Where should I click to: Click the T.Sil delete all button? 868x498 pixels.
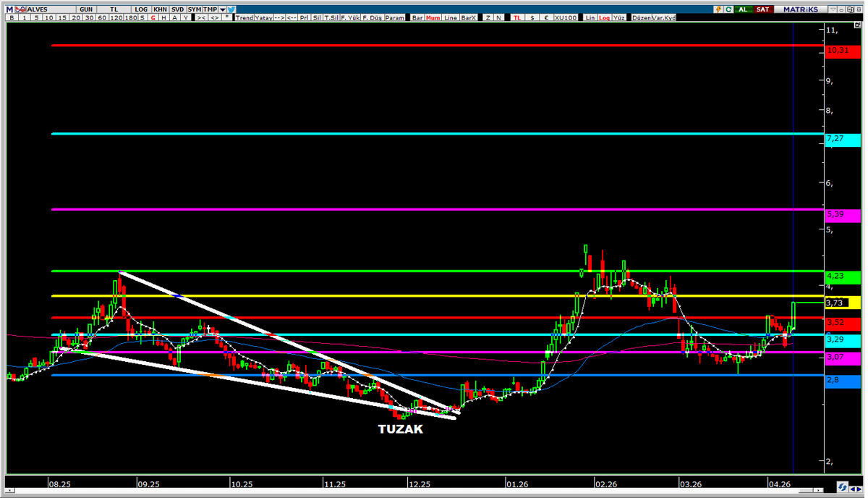coord(331,17)
